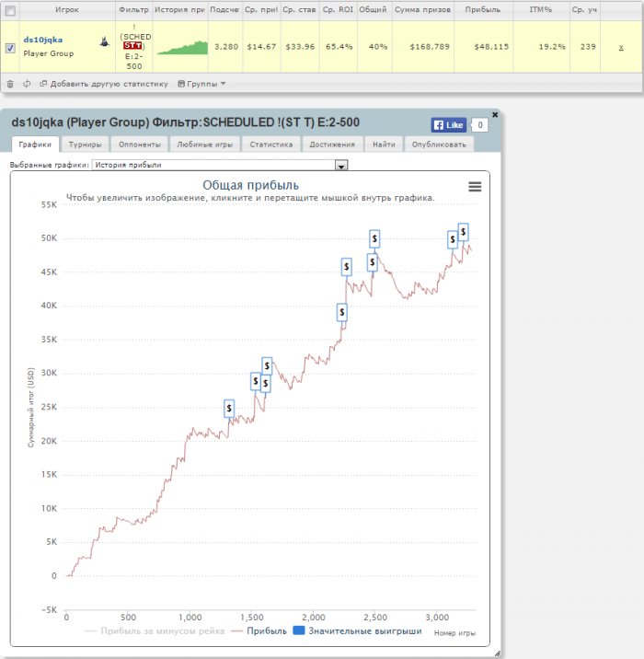Open the Турниры tab
The width and height of the screenshot is (644, 659).
pos(85,145)
